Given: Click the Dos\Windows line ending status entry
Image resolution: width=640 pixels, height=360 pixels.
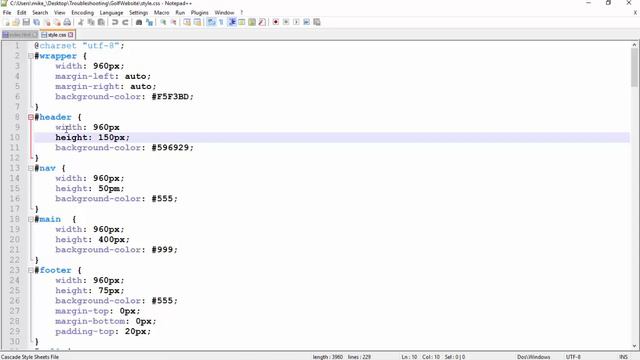Looking at the screenshot, I should coord(533,357).
